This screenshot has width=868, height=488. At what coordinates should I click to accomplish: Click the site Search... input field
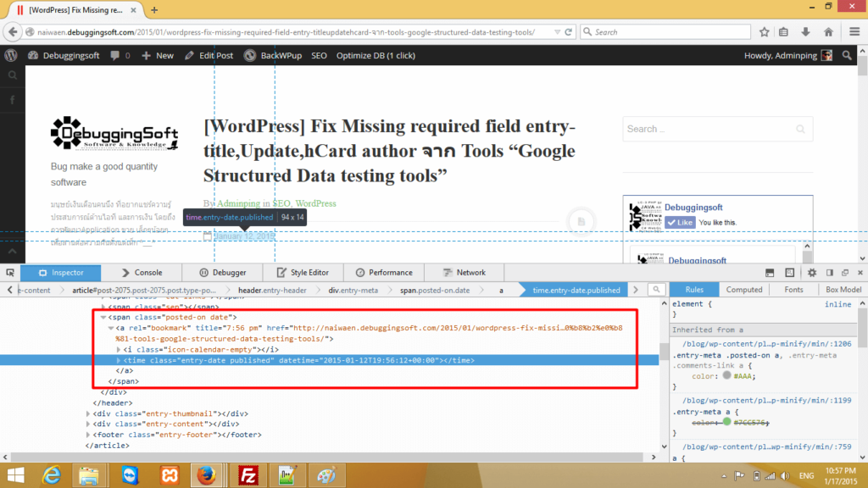tap(718, 129)
